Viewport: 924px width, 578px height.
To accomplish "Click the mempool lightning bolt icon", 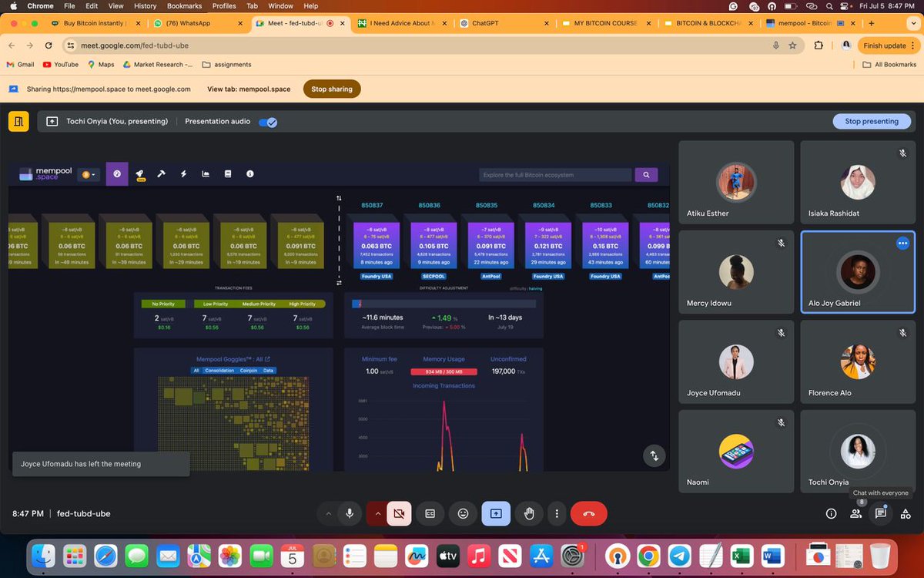I will tap(183, 174).
